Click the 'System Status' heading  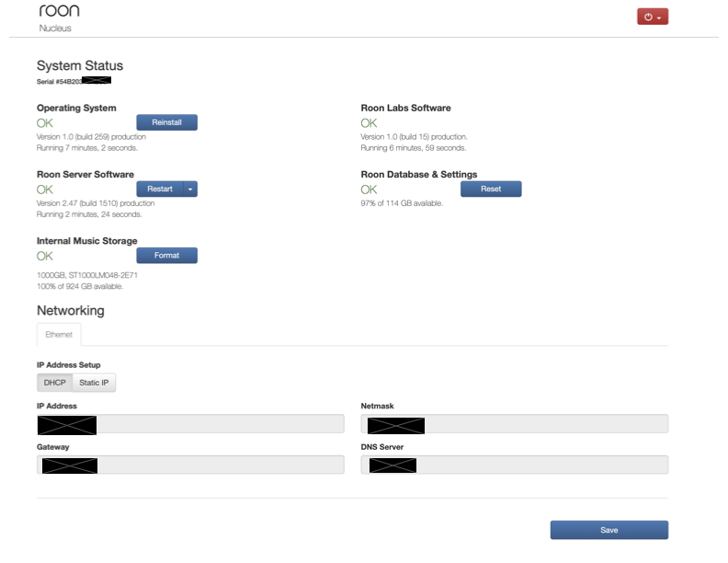point(80,65)
